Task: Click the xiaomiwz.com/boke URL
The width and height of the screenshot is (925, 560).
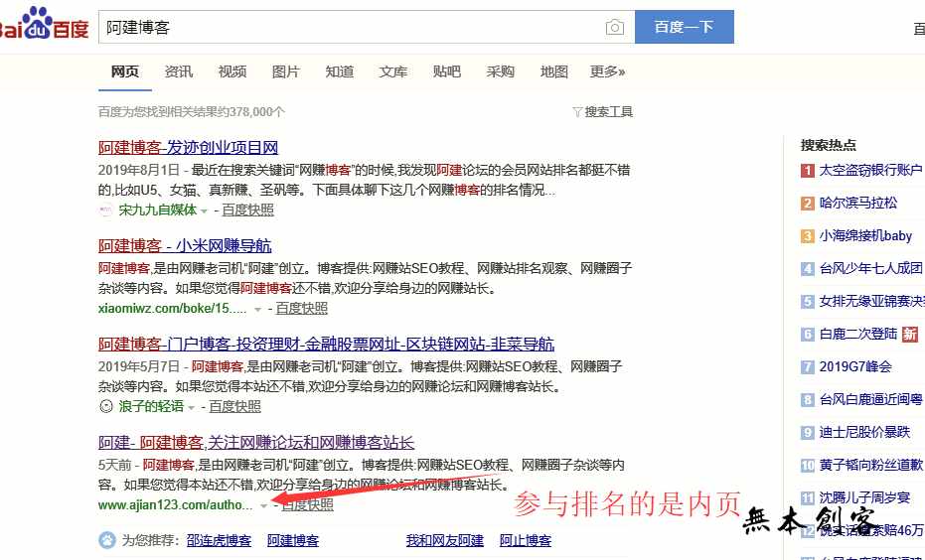Action: [172, 309]
